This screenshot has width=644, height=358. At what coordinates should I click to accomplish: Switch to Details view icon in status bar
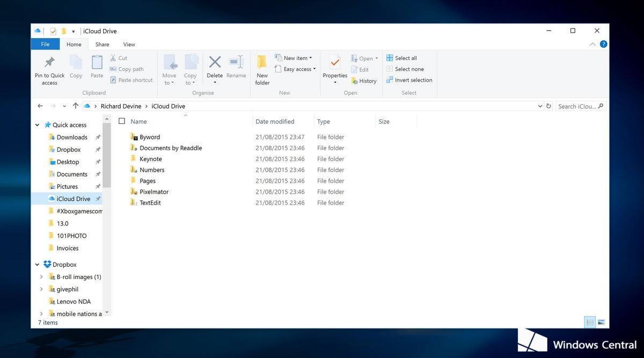pyautogui.click(x=590, y=322)
